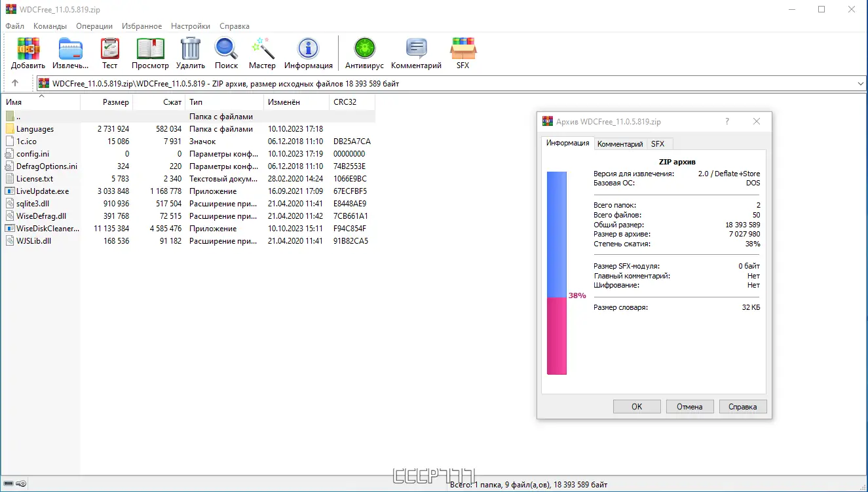
Task: Open the Справка menu in menu bar
Action: [x=235, y=26]
